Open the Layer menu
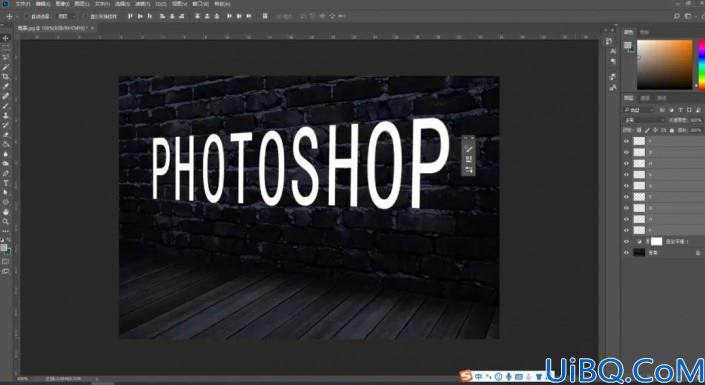The width and height of the screenshot is (705, 385). [x=82, y=4]
